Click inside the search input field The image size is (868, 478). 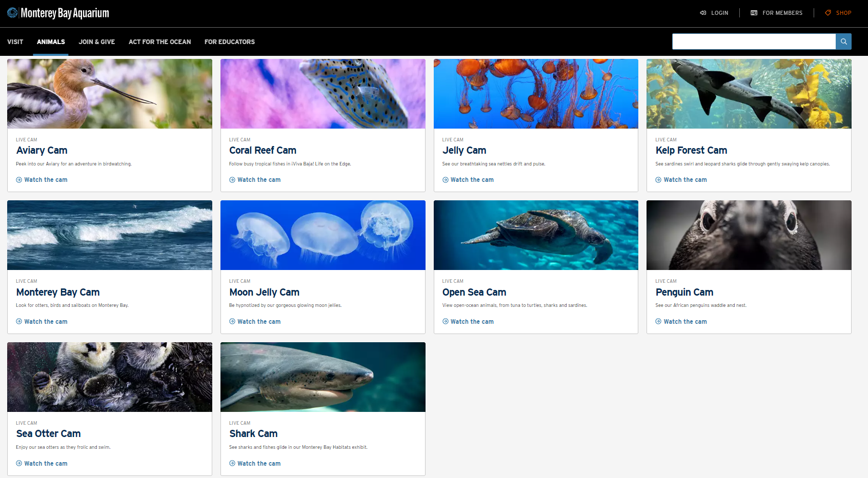(754, 41)
